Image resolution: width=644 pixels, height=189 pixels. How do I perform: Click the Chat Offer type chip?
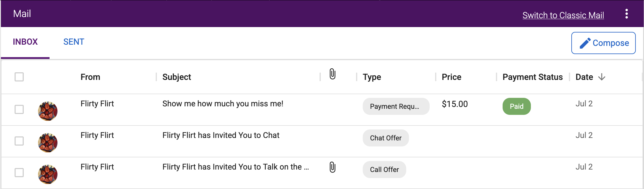[x=386, y=138]
